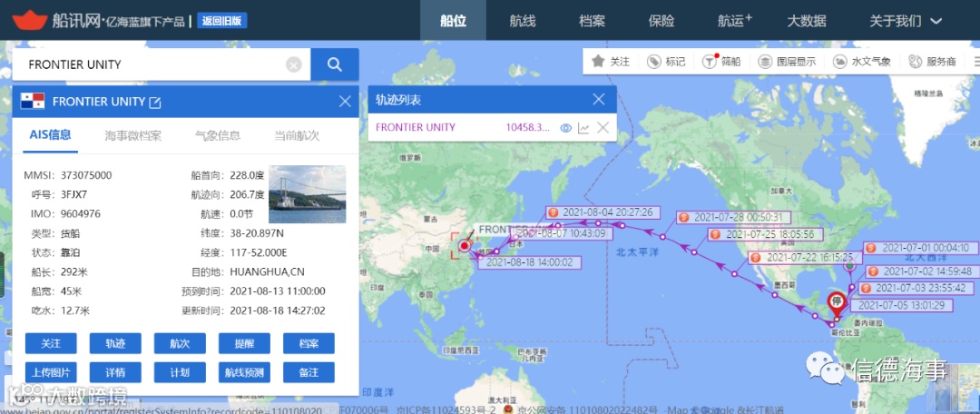Click the edit icon beside FRONTIER UNITY
The image size is (980, 414).
pyautogui.click(x=155, y=102)
